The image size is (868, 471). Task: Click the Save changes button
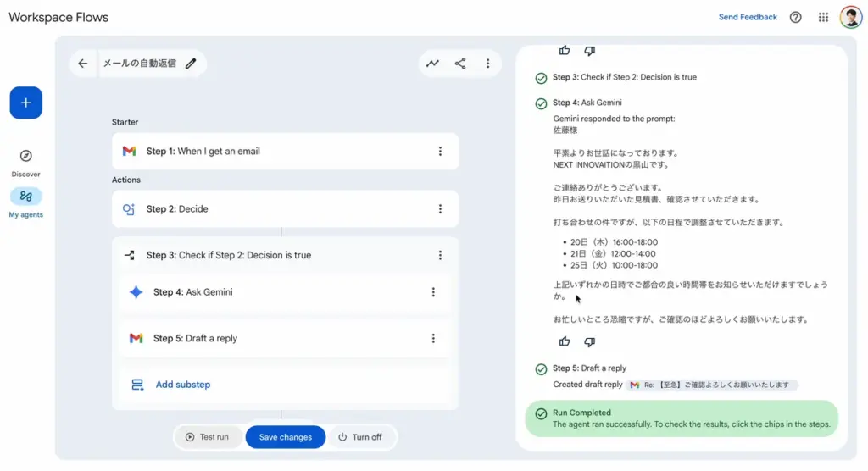286,437
